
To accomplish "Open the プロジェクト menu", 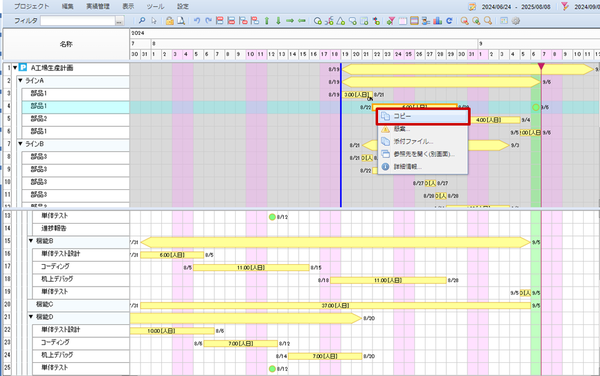I will click(31, 6).
